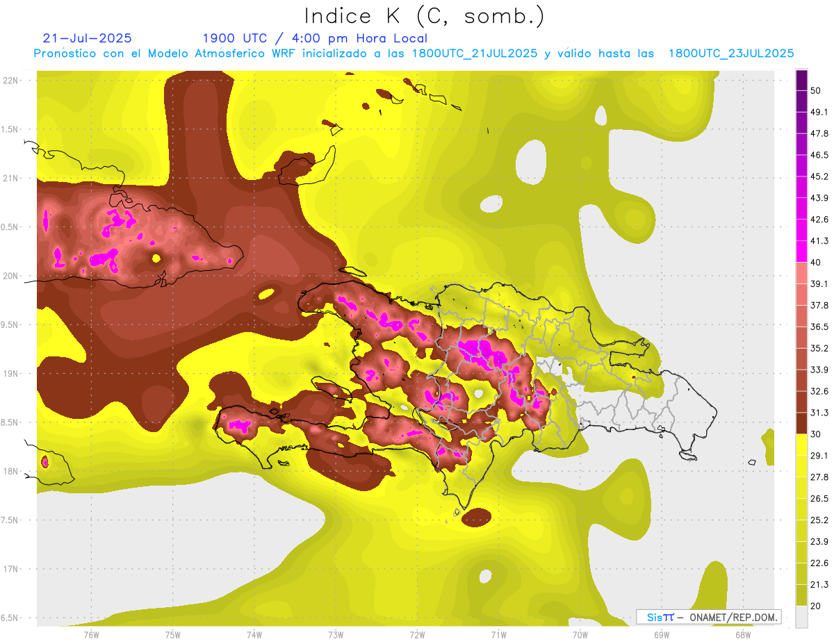Pick the olive swatch between 20 and 21.3
Image resolution: width=834 pixels, height=644 pixels.
click(x=802, y=595)
